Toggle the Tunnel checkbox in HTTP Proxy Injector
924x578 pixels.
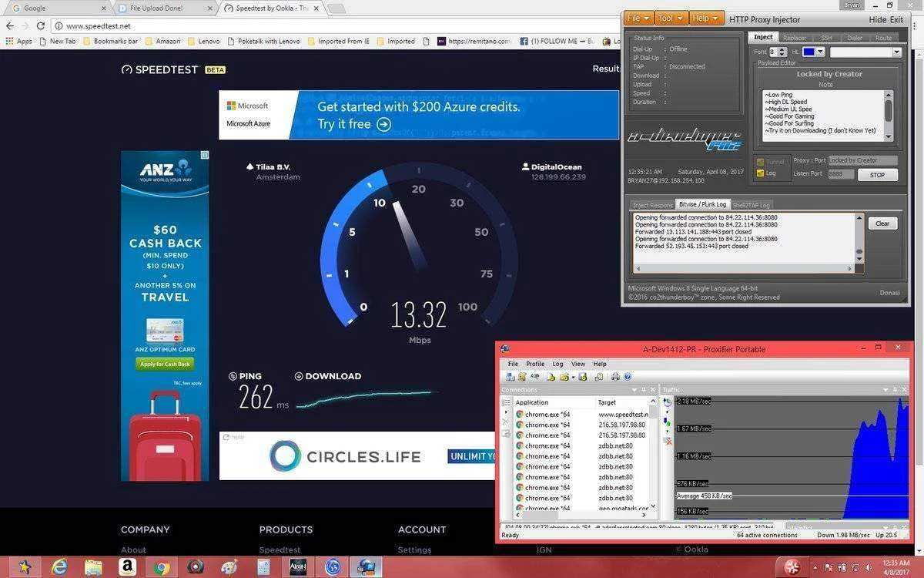[x=761, y=162]
